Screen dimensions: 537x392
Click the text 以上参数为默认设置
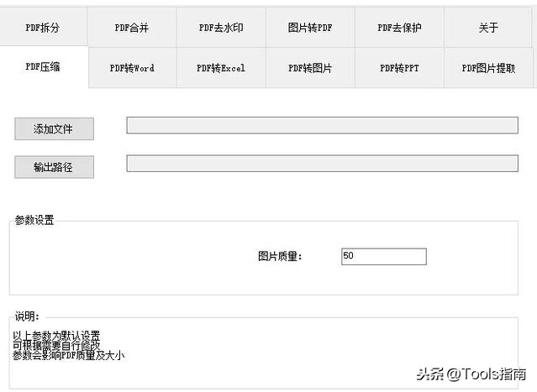(56, 336)
